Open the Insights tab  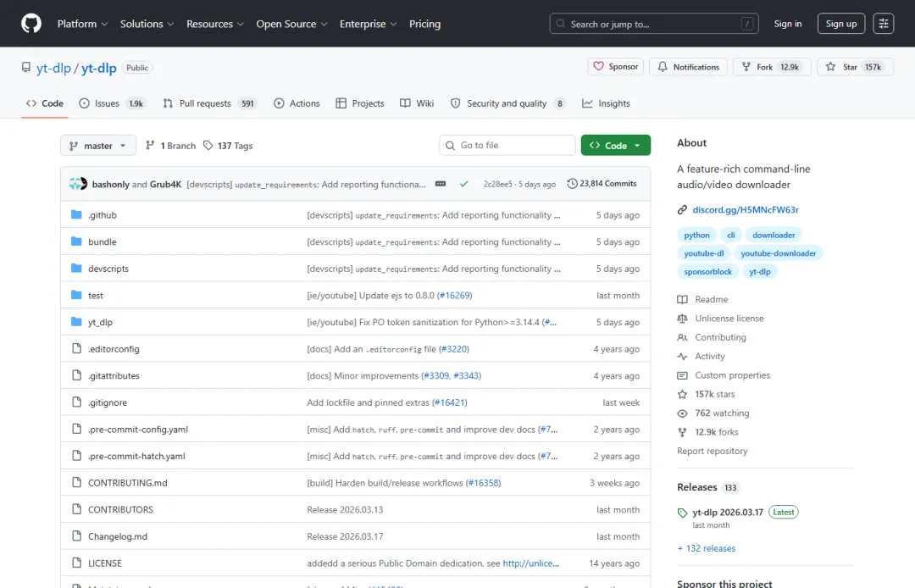(x=606, y=103)
